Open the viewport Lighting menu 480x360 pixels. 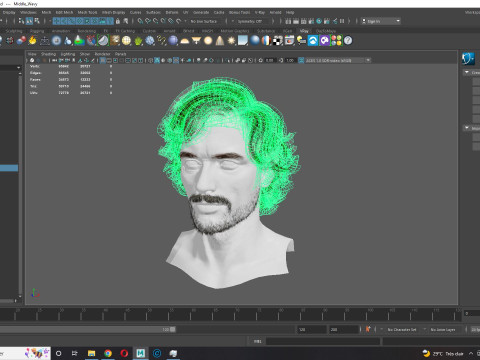click(68, 54)
